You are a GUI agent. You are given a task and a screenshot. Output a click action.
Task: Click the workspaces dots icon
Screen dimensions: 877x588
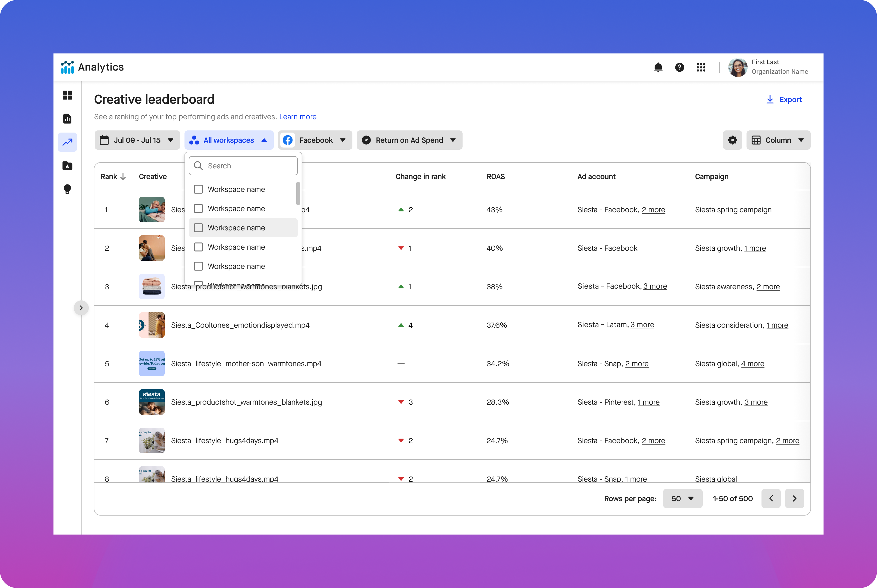[x=194, y=140]
